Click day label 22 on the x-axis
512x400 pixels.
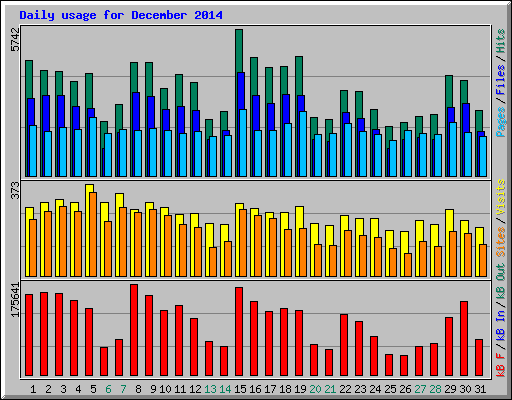point(345,389)
